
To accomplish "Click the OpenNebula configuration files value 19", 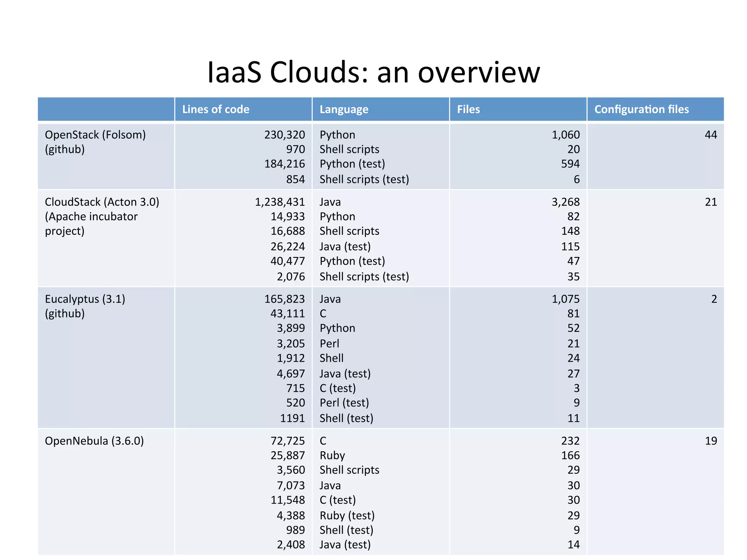I will point(711,441).
